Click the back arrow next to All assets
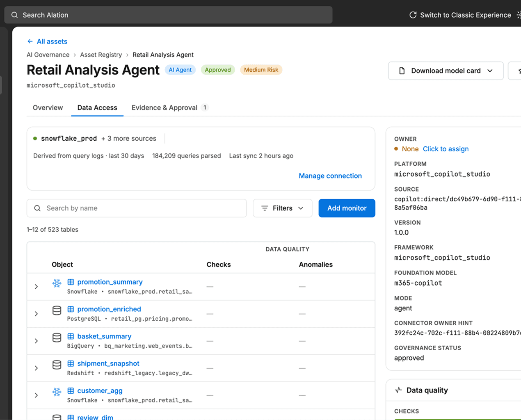Viewport: 521px width, 420px height. pos(30,41)
